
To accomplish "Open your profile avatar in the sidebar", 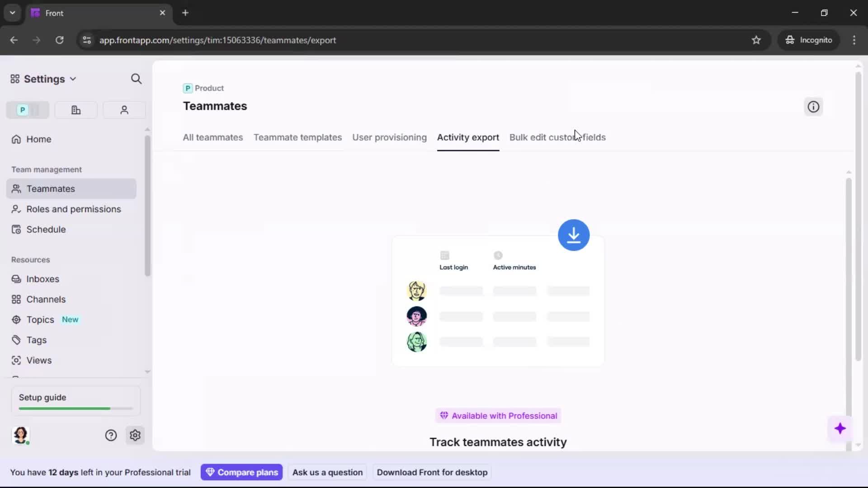I will pos(21,436).
